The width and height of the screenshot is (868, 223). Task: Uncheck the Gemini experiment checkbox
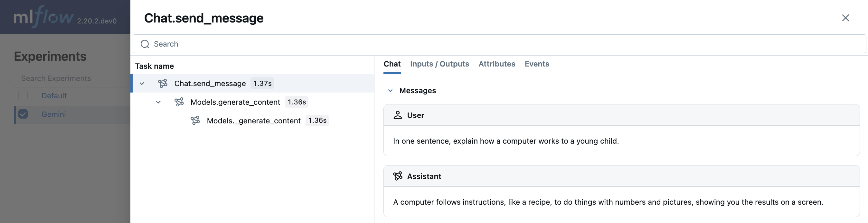23,114
